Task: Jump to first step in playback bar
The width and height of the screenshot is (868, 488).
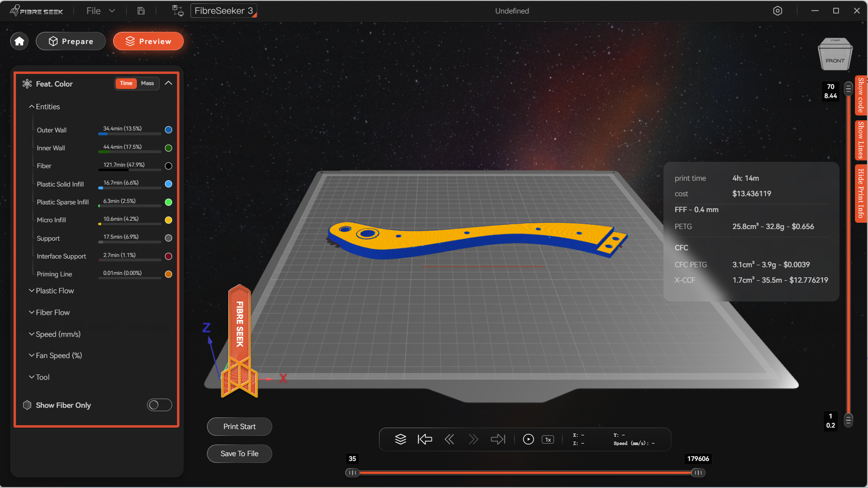Action: click(425, 439)
